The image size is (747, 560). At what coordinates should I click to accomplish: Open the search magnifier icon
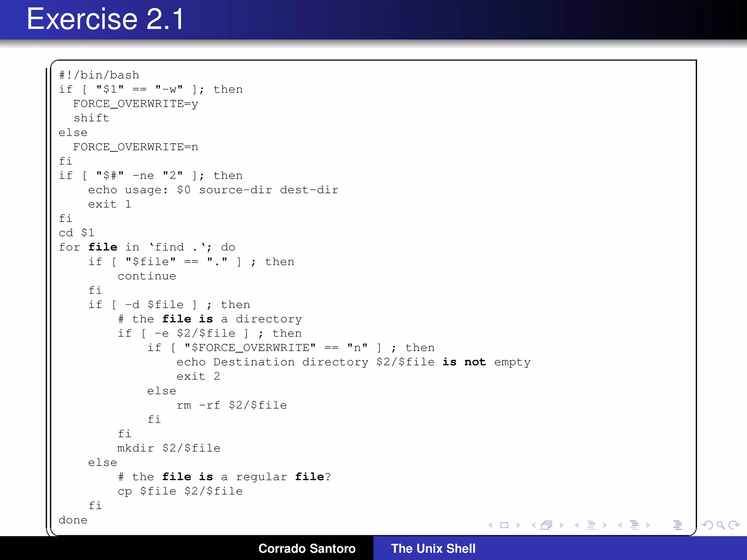coord(720,525)
